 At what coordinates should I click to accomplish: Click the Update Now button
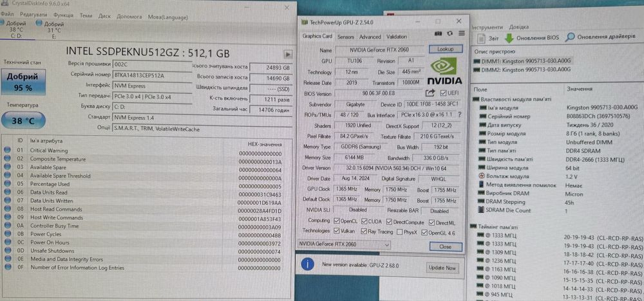[442, 268]
